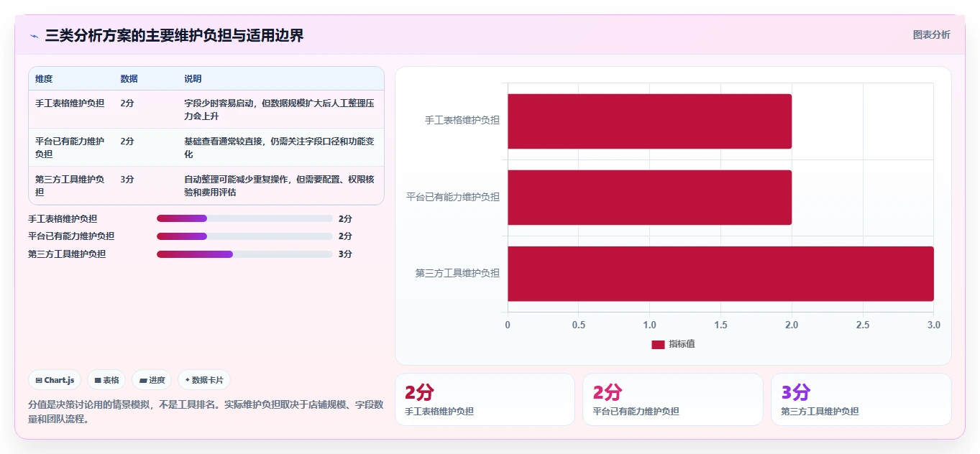Click the 第三方工具维护负担 cell in the table

coord(70,185)
